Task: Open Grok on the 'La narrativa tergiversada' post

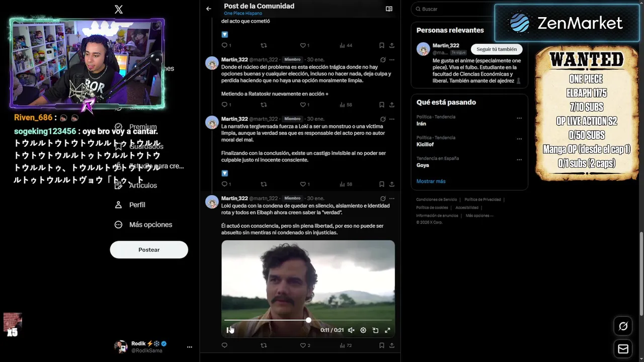Action: pos(383,119)
